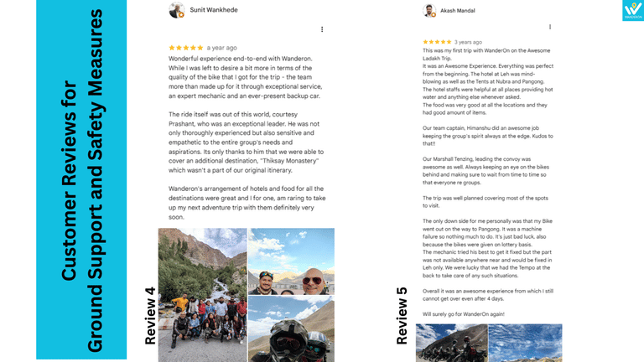Click the five-star rating on Akash's review
Screen dimensions: 644x362
(437, 42)
